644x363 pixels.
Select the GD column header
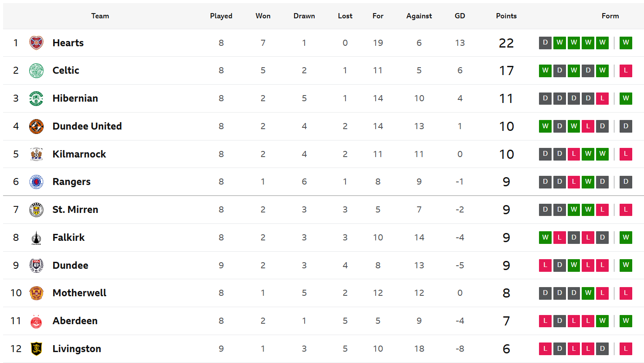pos(460,16)
